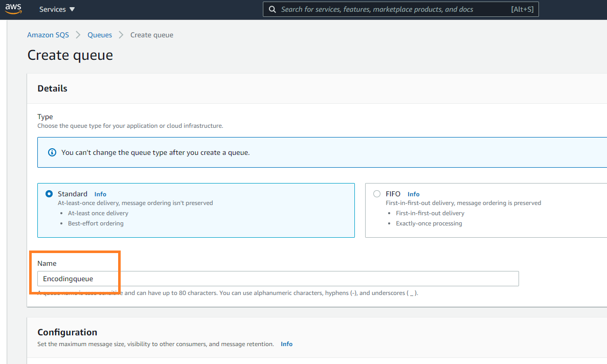Click the info circle icon in the blue banner
This screenshot has width=607, height=364.
pyautogui.click(x=52, y=152)
